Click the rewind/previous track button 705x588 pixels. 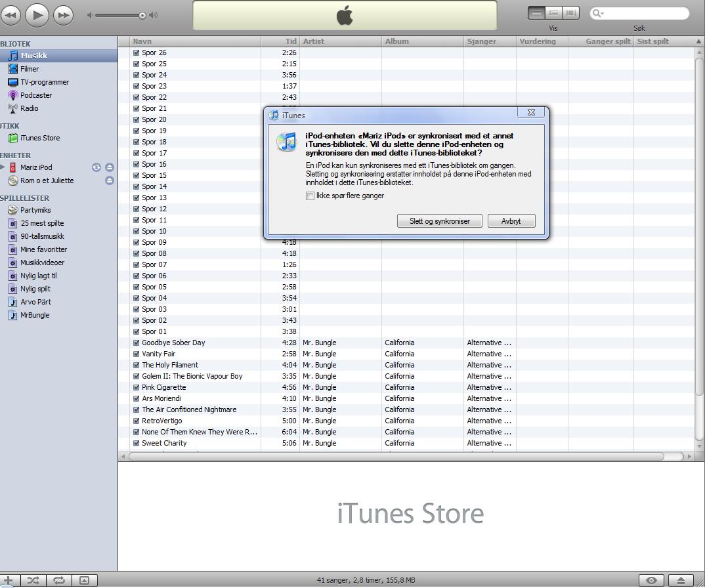10,15
